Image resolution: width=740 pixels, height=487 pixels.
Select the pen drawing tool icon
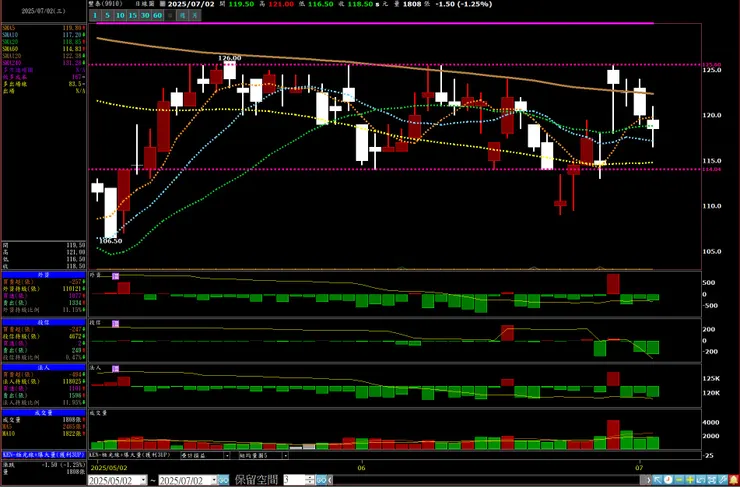pyautogui.click(x=723, y=479)
